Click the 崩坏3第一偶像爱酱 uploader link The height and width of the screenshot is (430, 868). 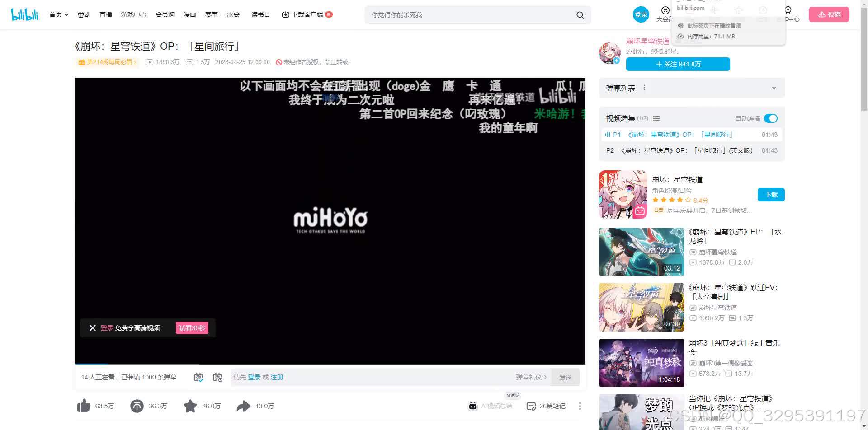726,363
